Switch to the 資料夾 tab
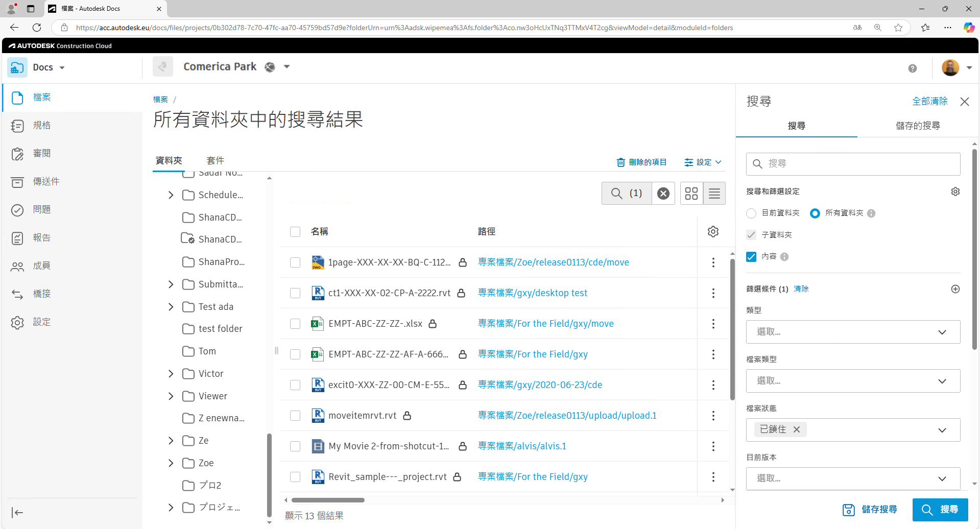This screenshot has width=980, height=529. pyautogui.click(x=169, y=161)
